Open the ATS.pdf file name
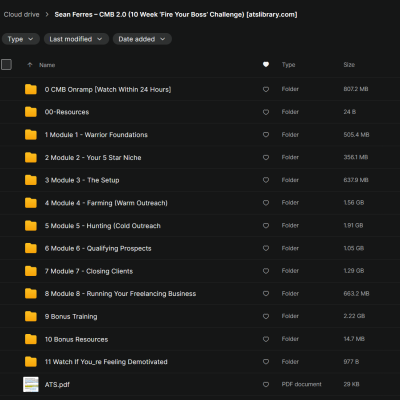 57,385
